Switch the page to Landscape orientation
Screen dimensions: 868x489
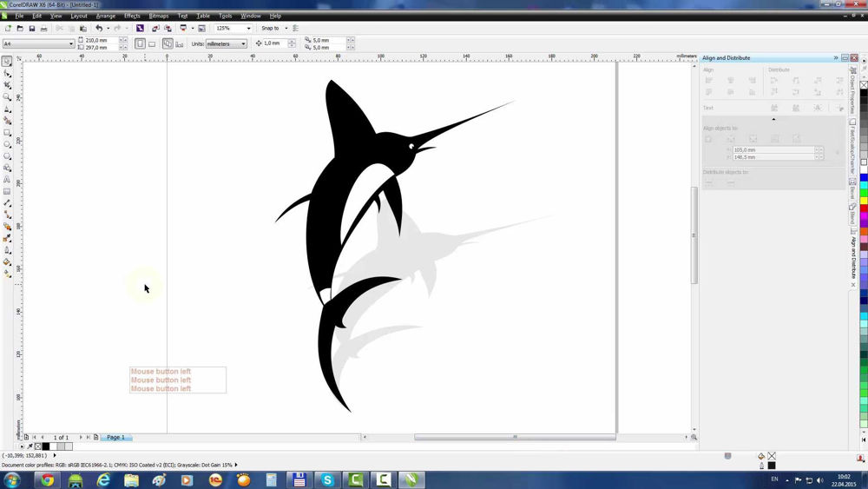[x=152, y=43]
